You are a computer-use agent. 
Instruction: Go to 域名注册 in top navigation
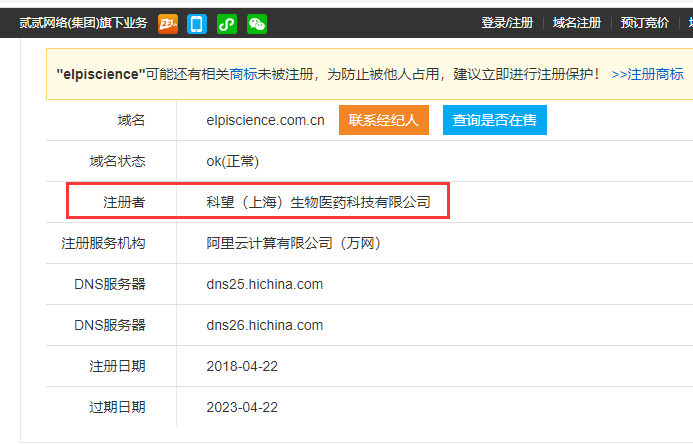click(577, 23)
